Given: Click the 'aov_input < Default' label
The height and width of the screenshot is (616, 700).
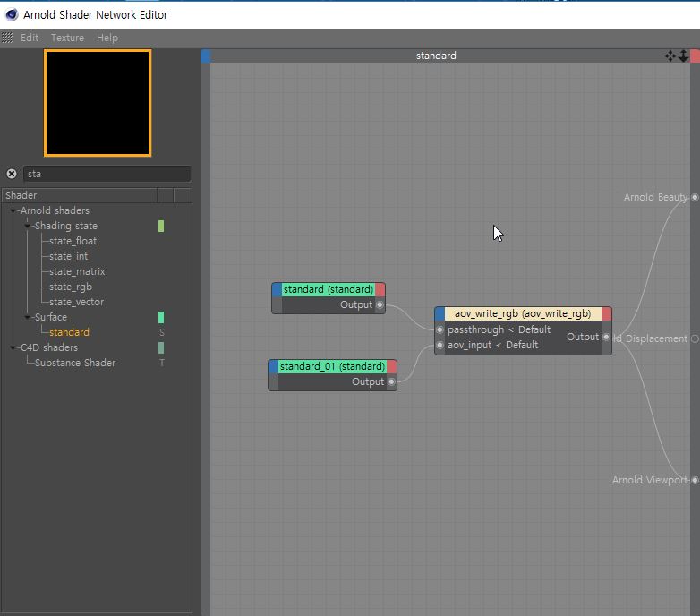Looking at the screenshot, I should (492, 345).
